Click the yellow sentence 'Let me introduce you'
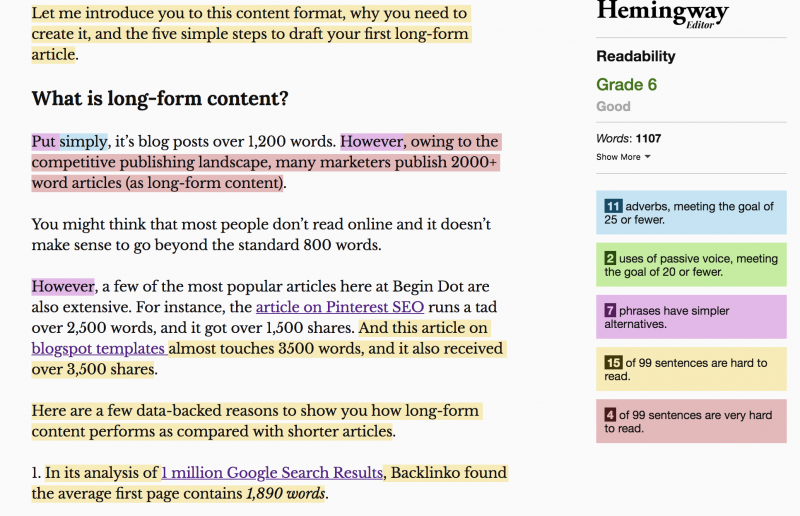This screenshot has height=516, width=800. pos(251,34)
